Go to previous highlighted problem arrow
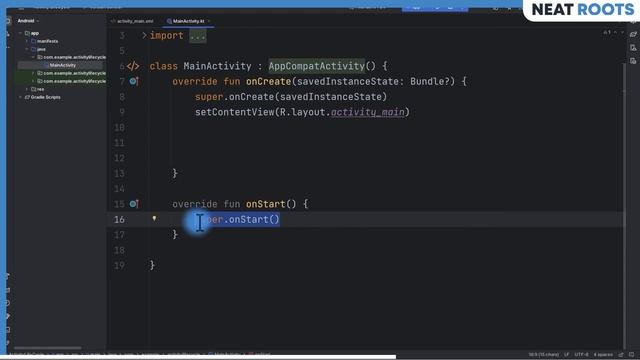The height and width of the screenshot is (360, 640). click(616, 32)
